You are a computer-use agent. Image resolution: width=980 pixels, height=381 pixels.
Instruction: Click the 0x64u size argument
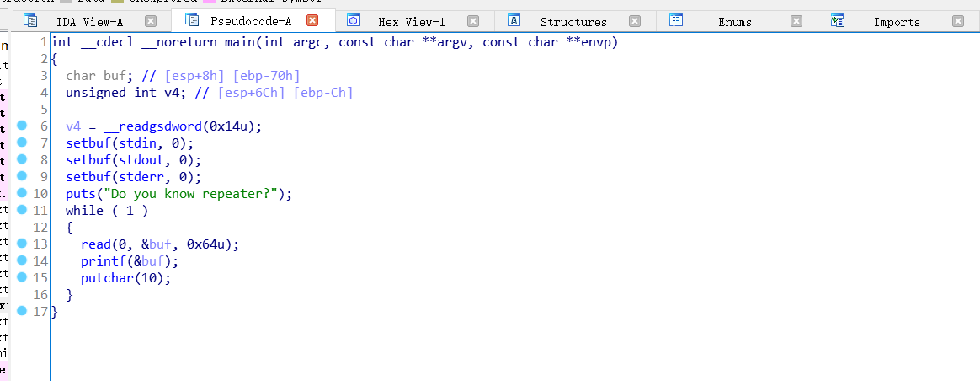pyautogui.click(x=209, y=244)
